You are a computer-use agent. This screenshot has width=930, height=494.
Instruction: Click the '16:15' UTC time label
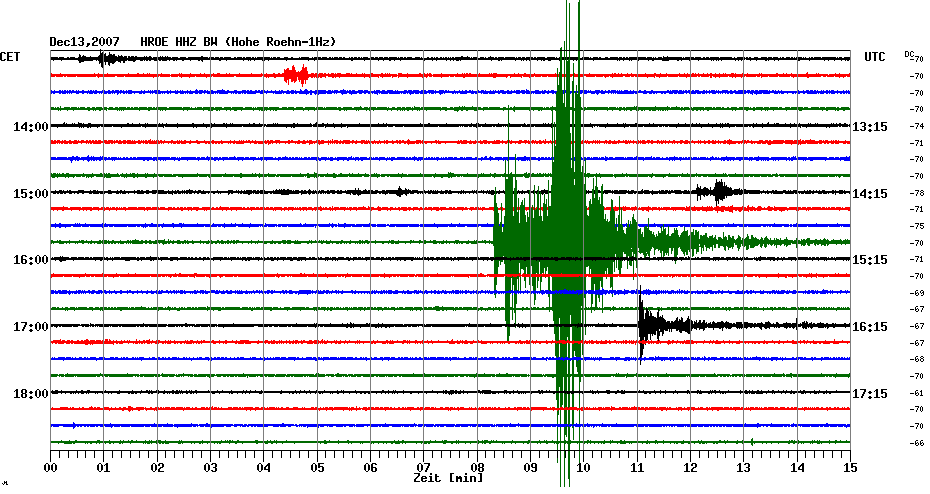coord(870,327)
